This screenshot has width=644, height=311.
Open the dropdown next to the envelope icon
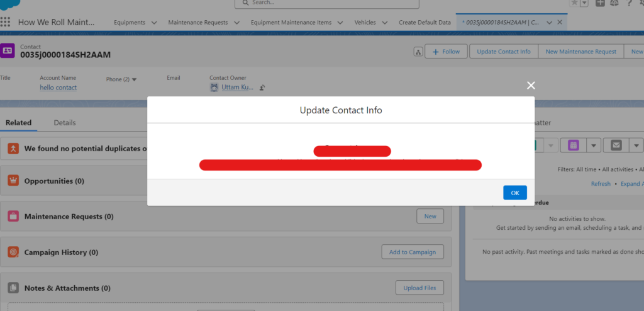636,145
